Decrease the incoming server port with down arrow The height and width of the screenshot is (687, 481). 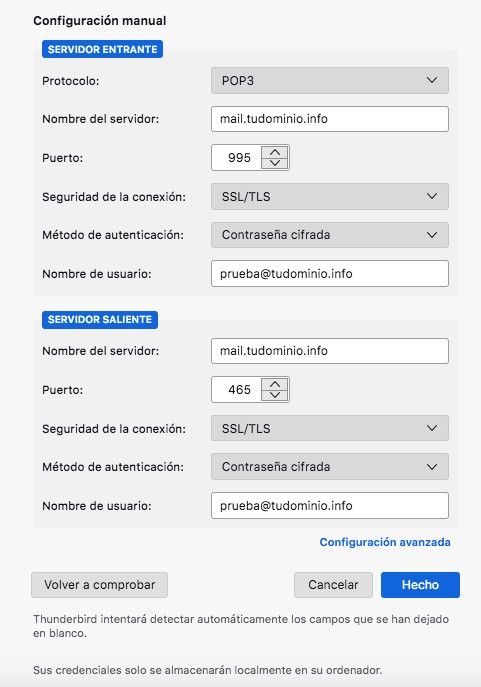click(275, 163)
